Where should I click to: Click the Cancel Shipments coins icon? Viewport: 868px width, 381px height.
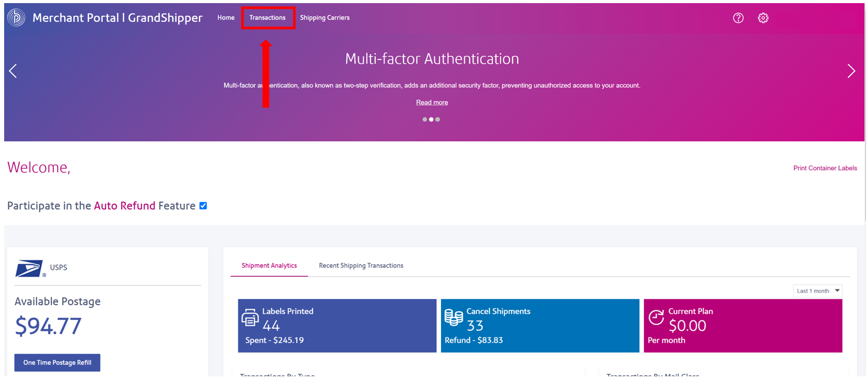[x=453, y=317]
